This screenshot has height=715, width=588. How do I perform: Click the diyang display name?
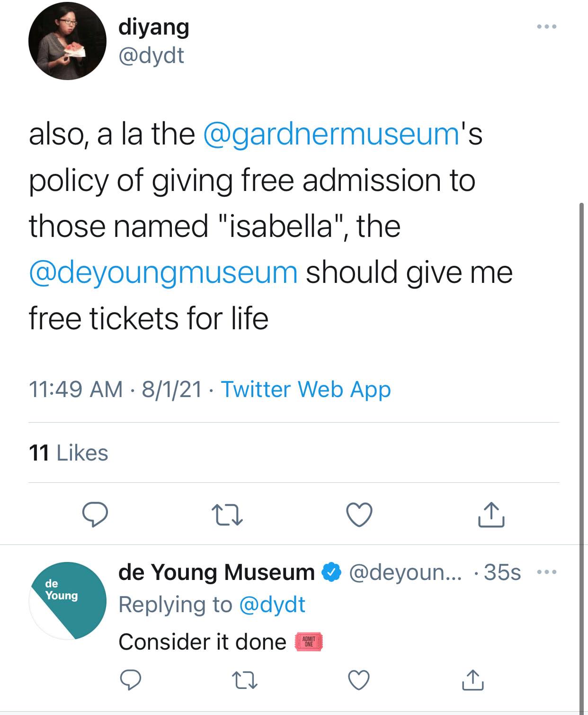[x=154, y=27]
